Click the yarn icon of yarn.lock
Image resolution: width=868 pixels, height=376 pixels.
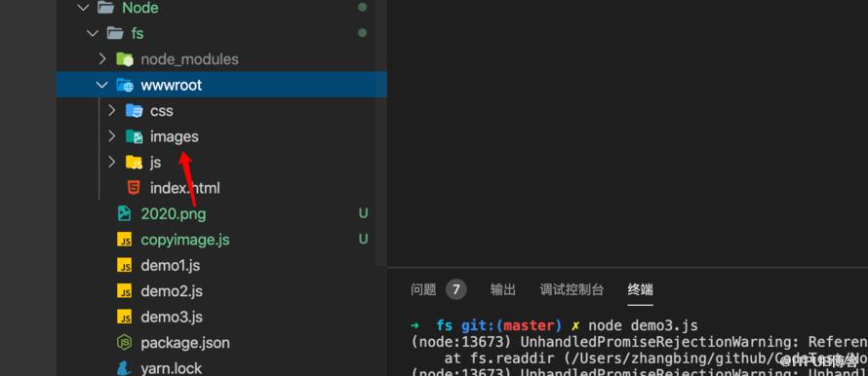point(125,368)
